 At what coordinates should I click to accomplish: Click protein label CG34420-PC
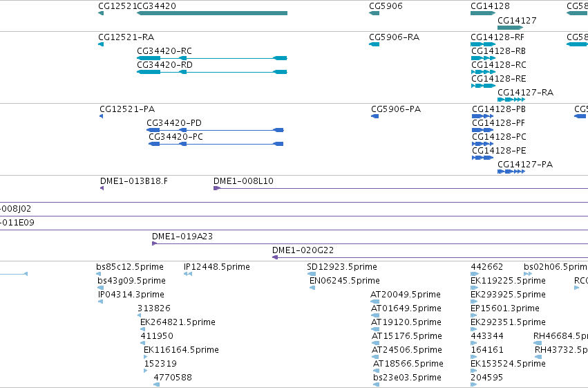(176, 137)
